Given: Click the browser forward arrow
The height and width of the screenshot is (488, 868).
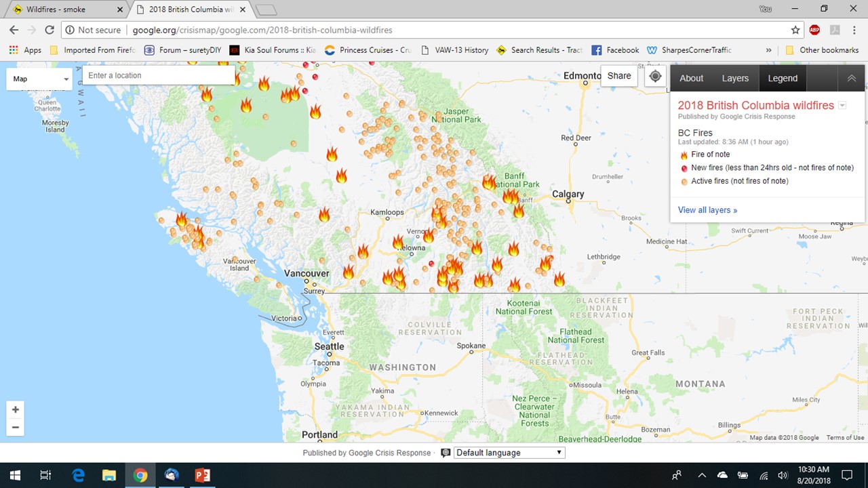Looking at the screenshot, I should tap(31, 30).
